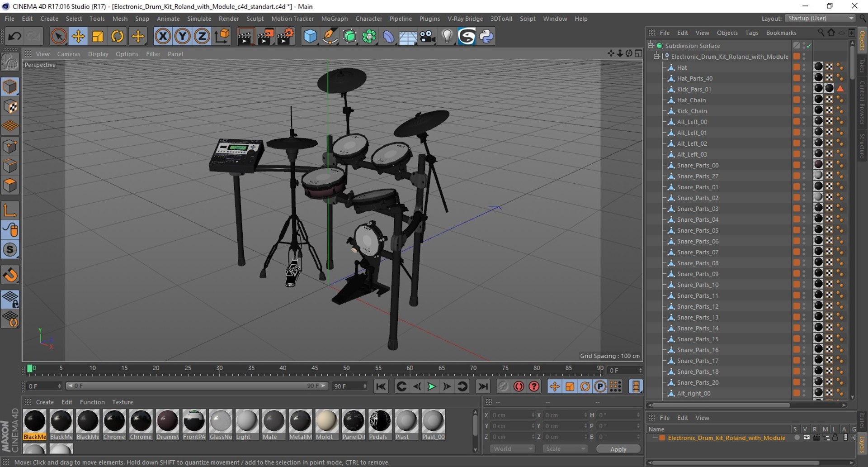Viewport: 868px width, 467px height.
Task: Activate the Move tool
Action: 78,36
